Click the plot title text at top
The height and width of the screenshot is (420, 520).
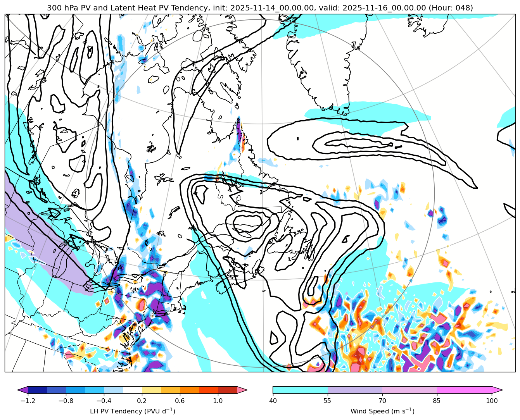pyautogui.click(x=260, y=8)
